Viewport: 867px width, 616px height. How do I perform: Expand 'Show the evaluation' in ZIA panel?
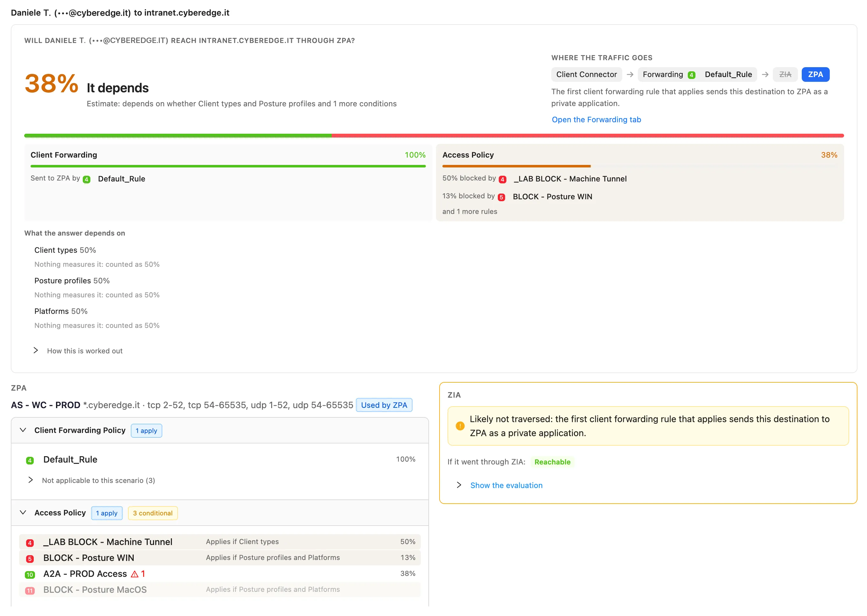[500, 485]
